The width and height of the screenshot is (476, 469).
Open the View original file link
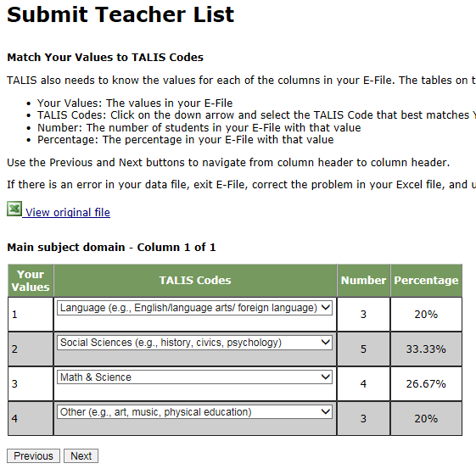(x=68, y=212)
